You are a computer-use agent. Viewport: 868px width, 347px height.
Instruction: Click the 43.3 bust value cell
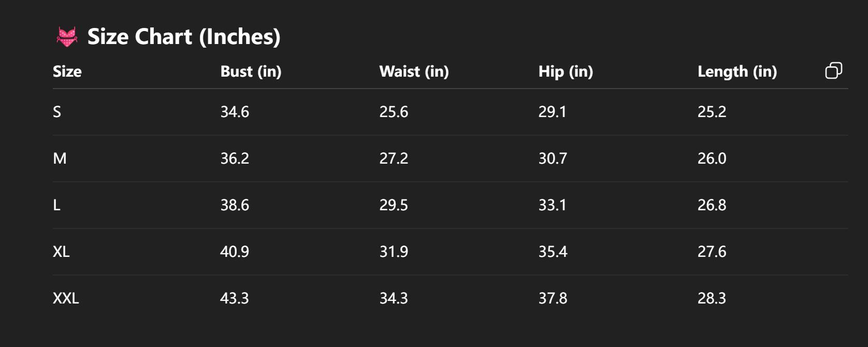235,298
